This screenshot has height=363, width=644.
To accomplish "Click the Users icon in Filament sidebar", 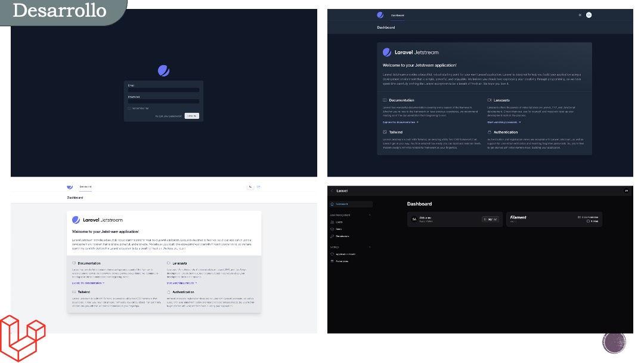I will [x=332, y=222].
